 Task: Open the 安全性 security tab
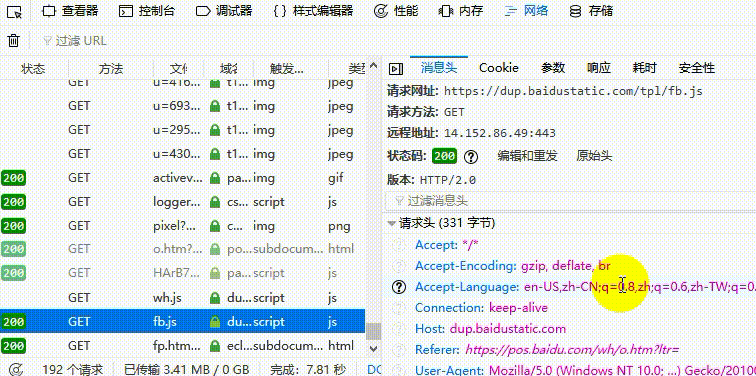(x=696, y=68)
